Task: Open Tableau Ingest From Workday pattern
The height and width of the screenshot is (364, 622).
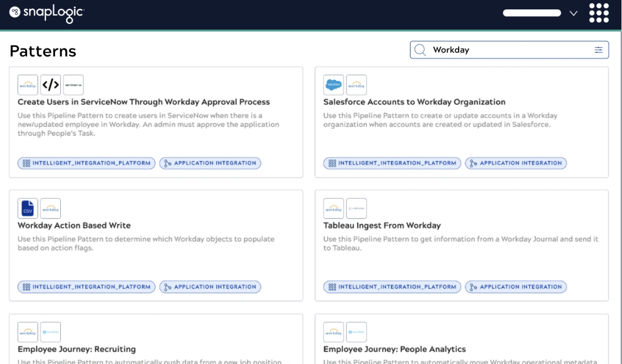Action: tap(382, 225)
